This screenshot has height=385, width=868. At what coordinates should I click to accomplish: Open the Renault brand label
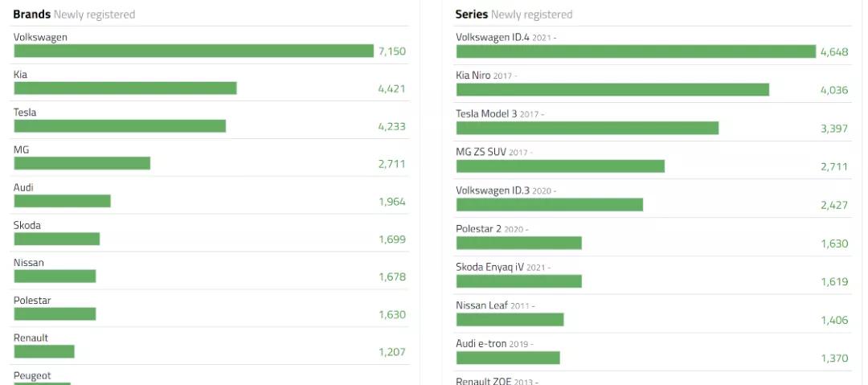(31, 338)
